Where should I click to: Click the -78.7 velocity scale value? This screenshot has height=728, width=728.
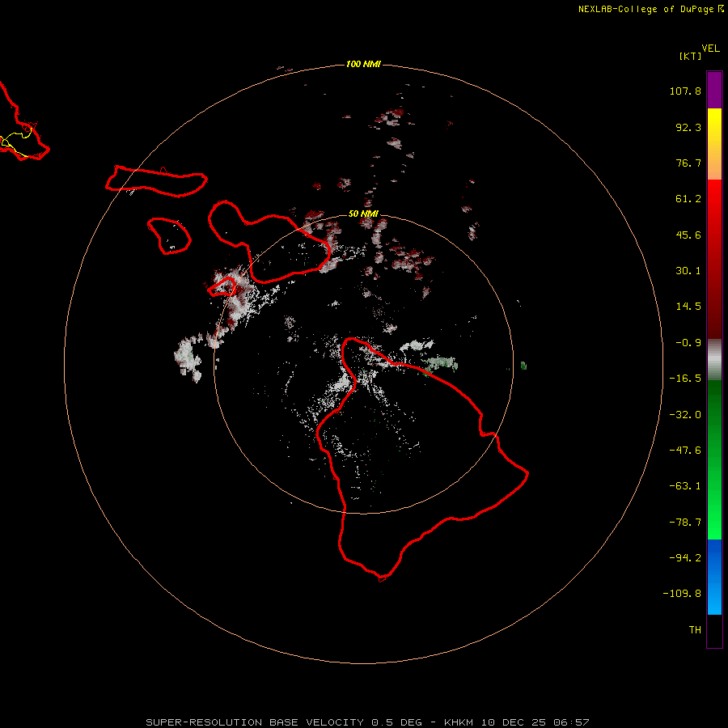coord(685,523)
